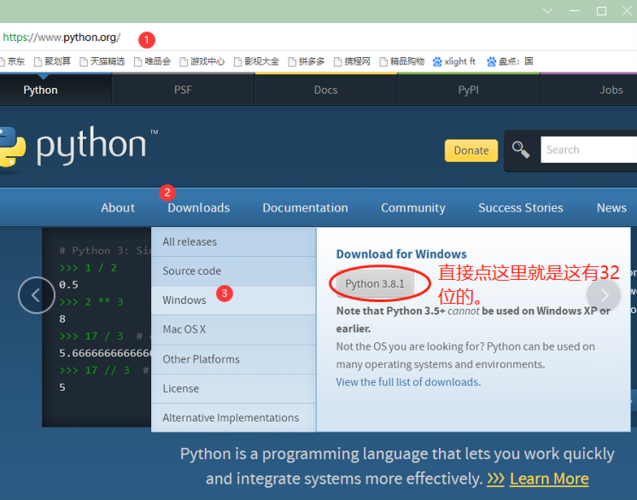Select Alternative Implementations in Downloads menu
The image size is (637, 500).
click(234, 418)
